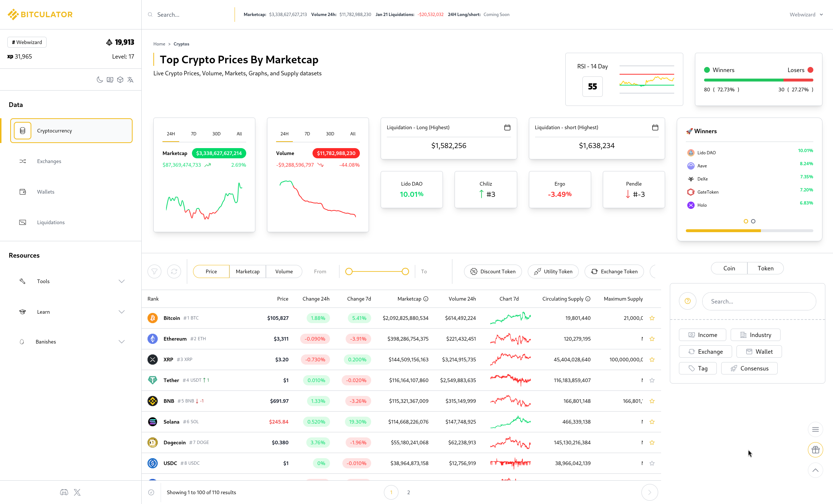Image resolution: width=833 pixels, height=504 pixels.
Task: Click the cube icon in sidebar
Action: tap(120, 80)
